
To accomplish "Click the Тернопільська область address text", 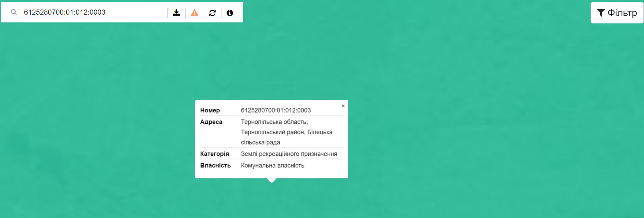I will tap(274, 122).
